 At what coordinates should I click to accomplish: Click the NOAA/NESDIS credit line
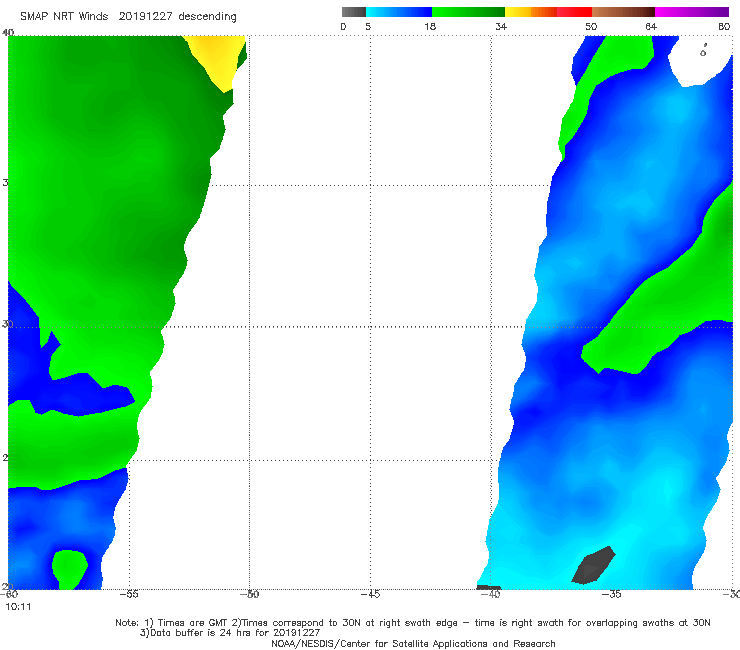[413, 644]
